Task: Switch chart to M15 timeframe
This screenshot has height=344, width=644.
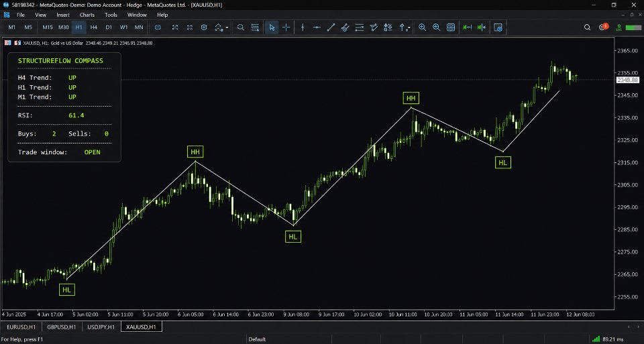Action: click(48, 27)
